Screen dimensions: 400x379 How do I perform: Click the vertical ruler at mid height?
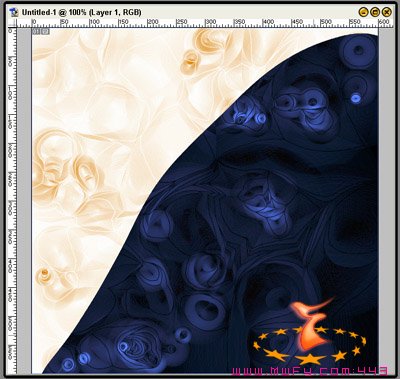pyautogui.click(x=12, y=200)
